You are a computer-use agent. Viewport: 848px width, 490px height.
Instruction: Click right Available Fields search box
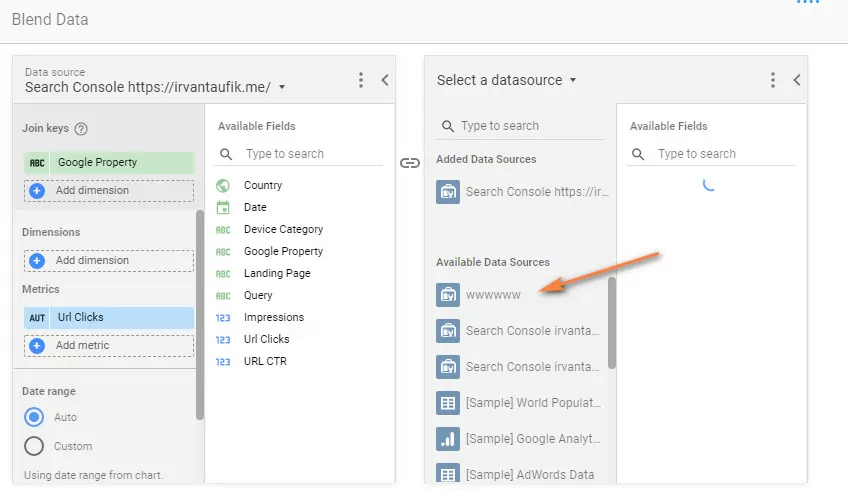pos(711,154)
